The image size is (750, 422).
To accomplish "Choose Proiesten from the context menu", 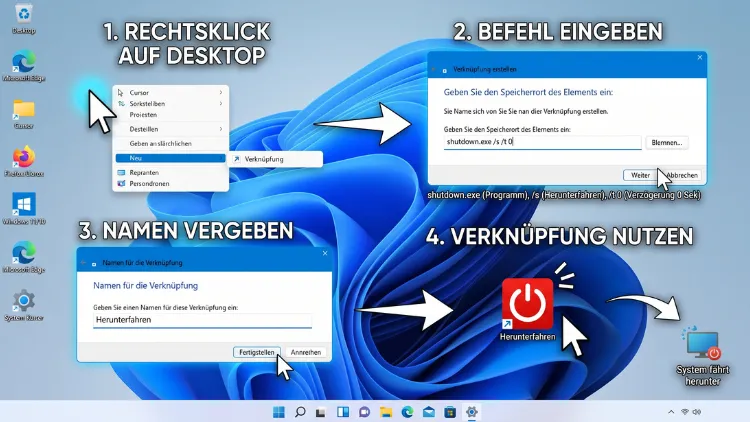I will [x=170, y=114].
